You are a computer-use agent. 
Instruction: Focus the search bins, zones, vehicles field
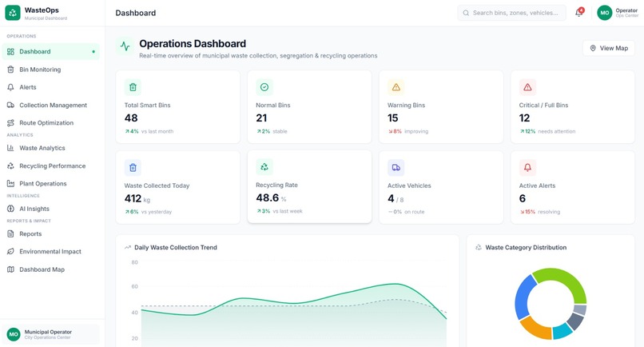pos(511,13)
